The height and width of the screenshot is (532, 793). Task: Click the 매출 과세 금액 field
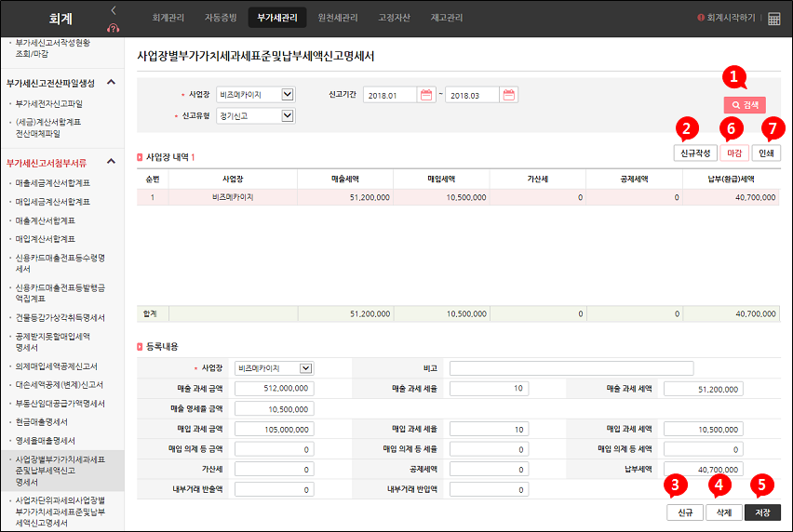coord(275,389)
